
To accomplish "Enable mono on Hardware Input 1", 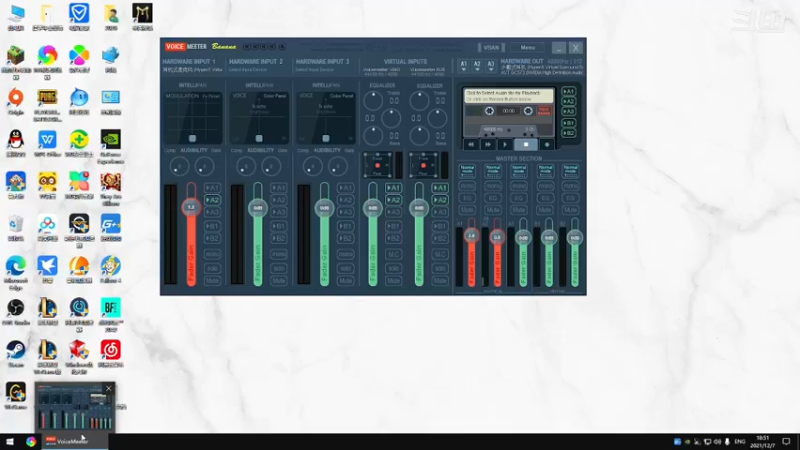I will tap(212, 254).
